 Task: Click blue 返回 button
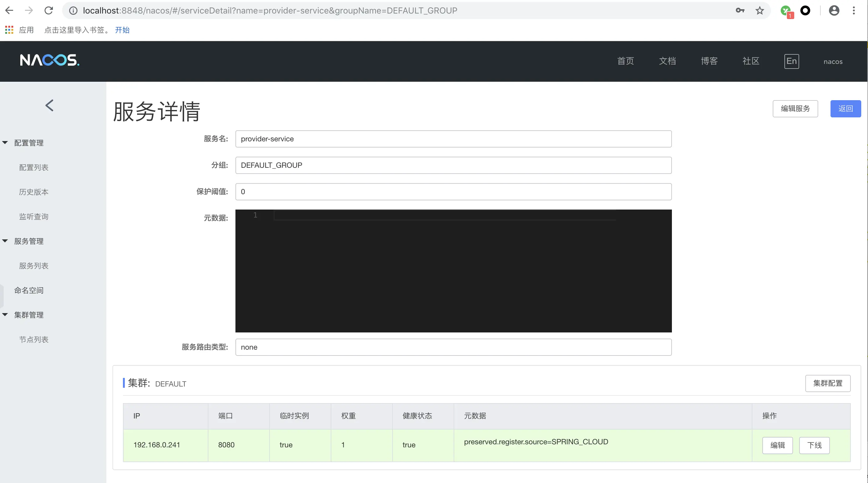tap(846, 109)
